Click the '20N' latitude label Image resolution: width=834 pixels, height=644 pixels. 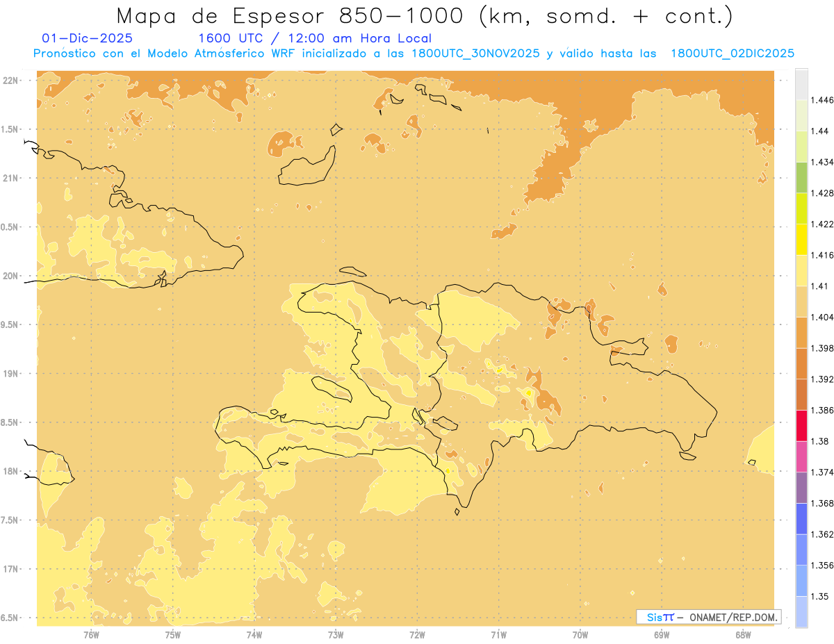[x=11, y=276]
